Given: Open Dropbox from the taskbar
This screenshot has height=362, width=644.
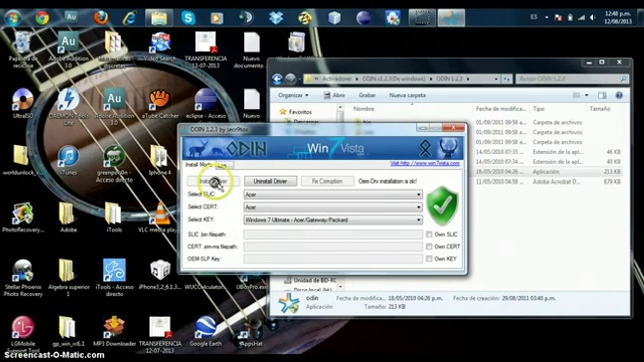Looking at the screenshot, I should tap(276, 18).
